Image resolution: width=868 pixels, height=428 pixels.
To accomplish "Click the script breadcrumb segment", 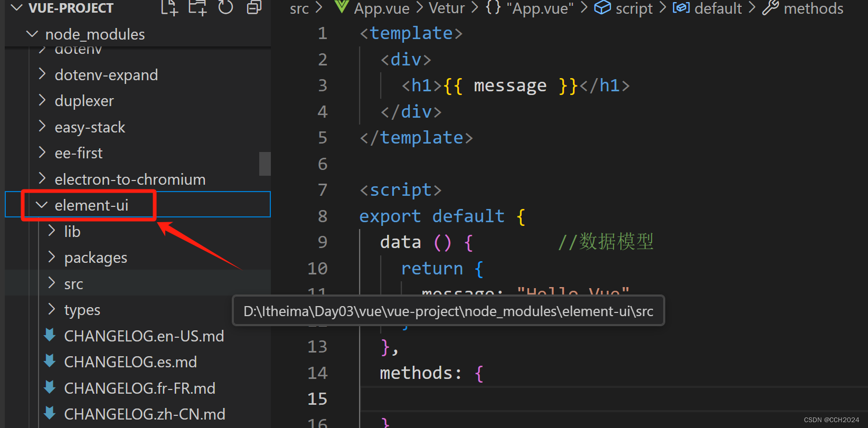I will (x=634, y=8).
